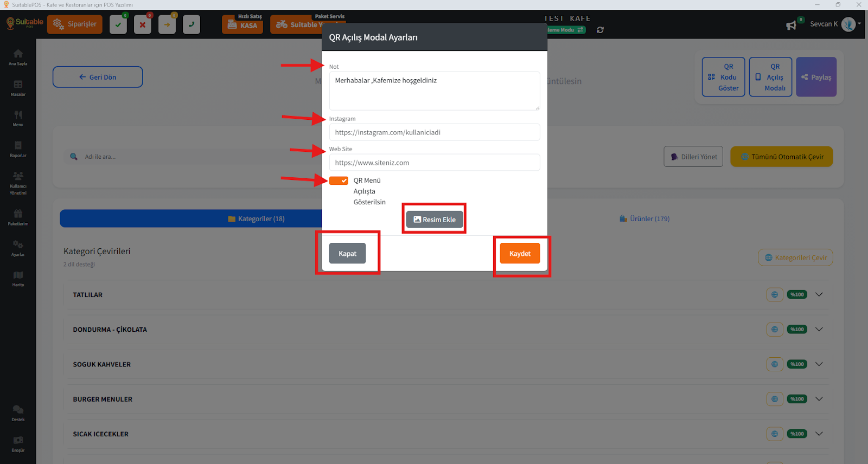This screenshot has height=464, width=868.
Task: Open the announcements megaphone icon
Action: coord(792,25)
